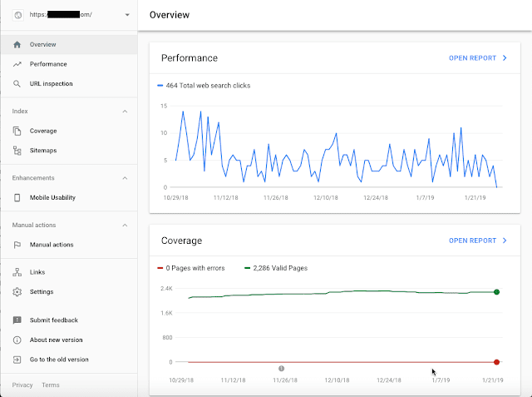This screenshot has width=532, height=397.
Task: Collapse the Index section
Action: point(125,111)
